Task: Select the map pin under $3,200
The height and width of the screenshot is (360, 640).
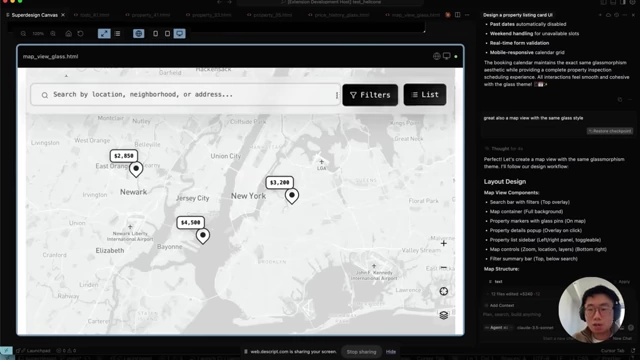Action: (x=292, y=196)
